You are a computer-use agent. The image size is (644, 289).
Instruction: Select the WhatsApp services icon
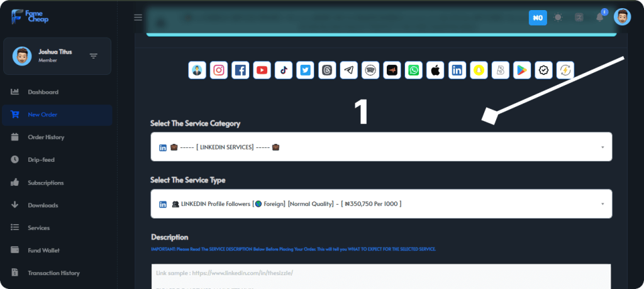point(414,71)
